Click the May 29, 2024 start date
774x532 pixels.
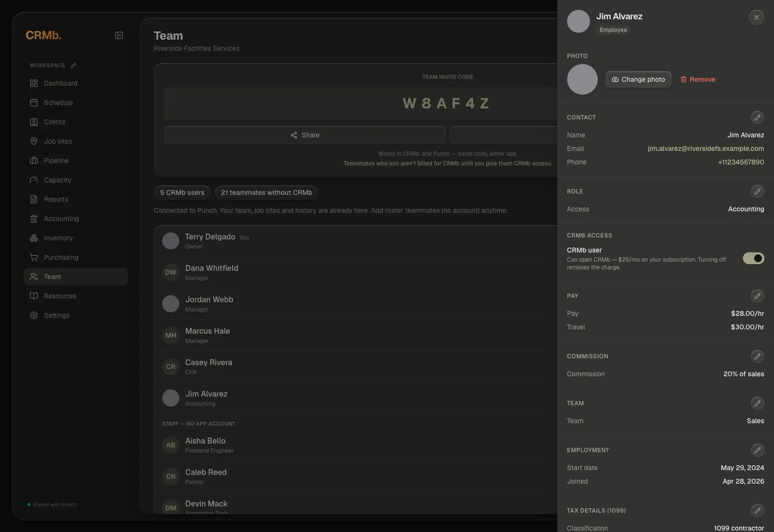point(743,468)
